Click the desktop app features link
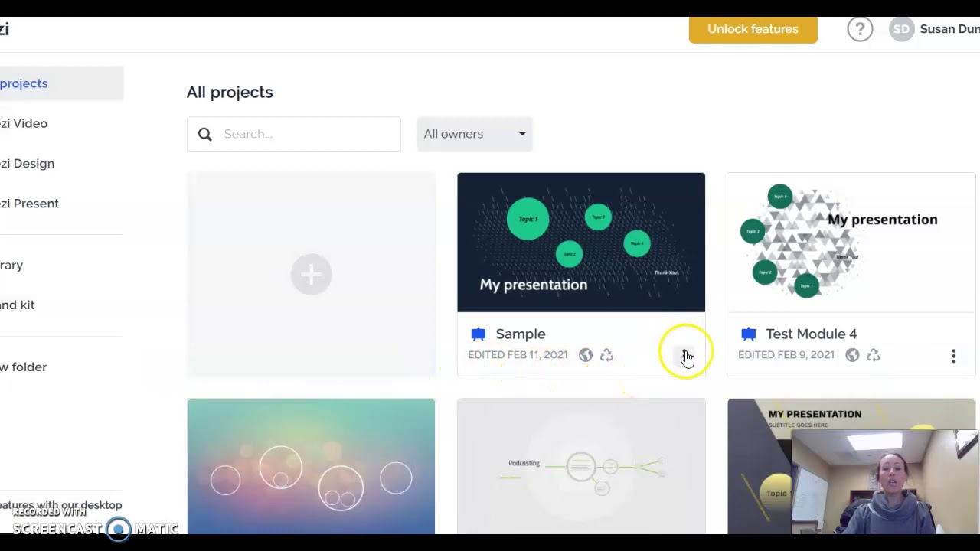 tap(61, 505)
